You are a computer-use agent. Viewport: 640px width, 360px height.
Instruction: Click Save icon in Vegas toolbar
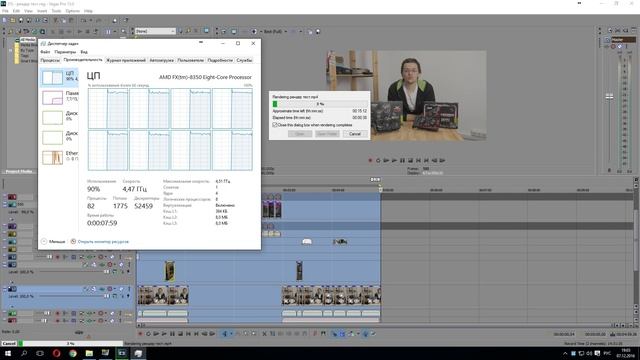click(x=21, y=20)
